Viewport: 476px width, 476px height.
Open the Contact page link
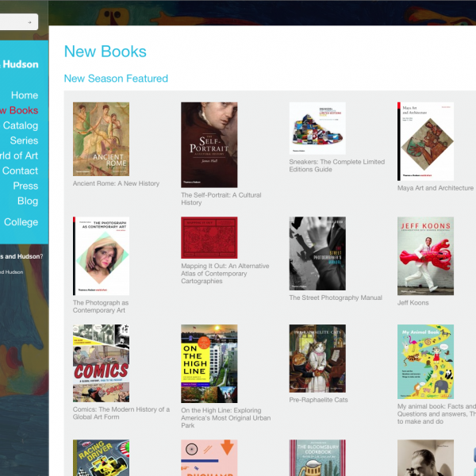click(20, 171)
